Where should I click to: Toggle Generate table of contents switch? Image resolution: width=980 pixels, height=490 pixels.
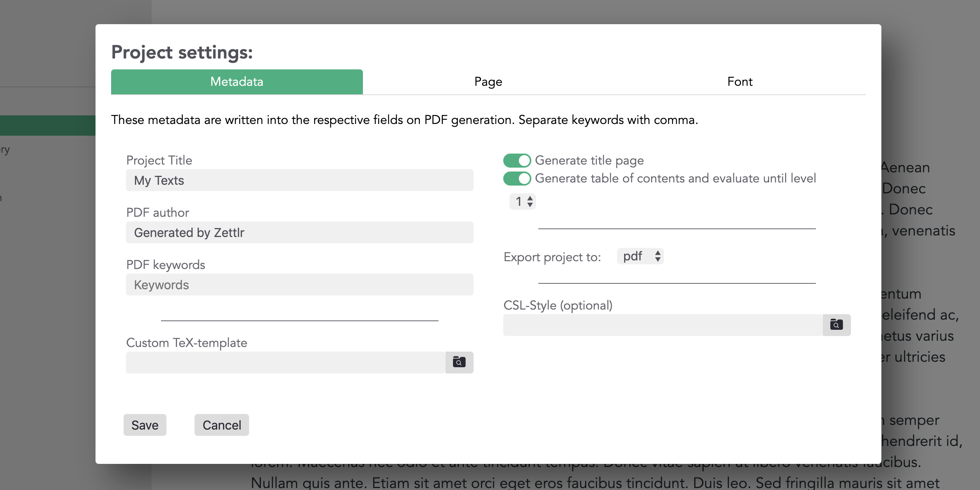(517, 179)
